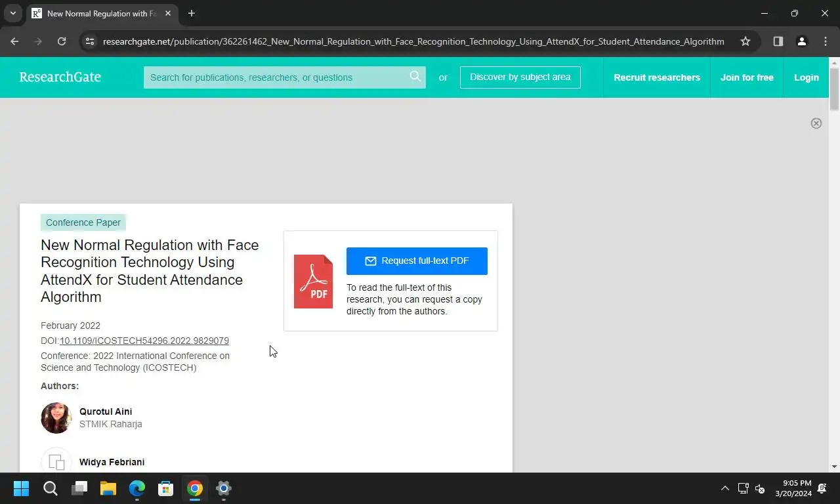Reload the page
The height and width of the screenshot is (504, 840).
tap(62, 41)
